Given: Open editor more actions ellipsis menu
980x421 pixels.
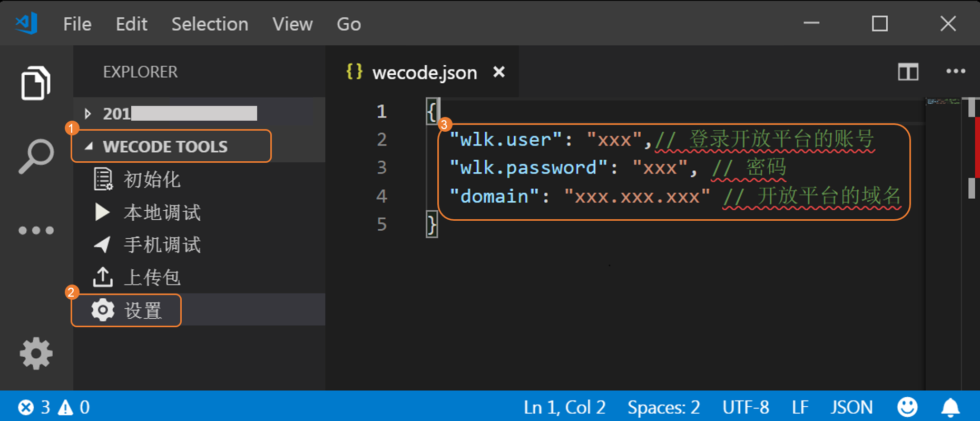Looking at the screenshot, I should click(x=955, y=72).
